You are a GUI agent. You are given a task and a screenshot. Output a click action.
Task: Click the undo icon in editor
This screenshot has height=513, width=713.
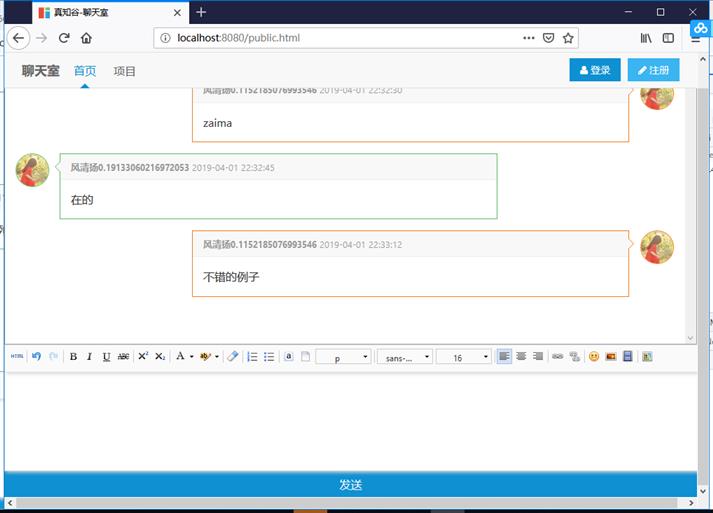pos(37,356)
